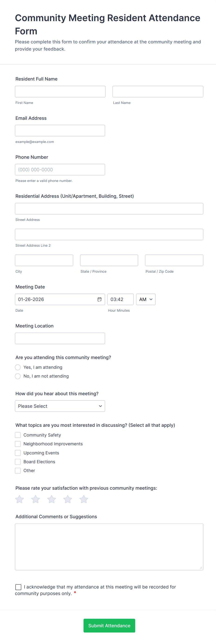Screen dimensions: 216x644
Task: Open the AM/PM dropdown
Action: tap(146, 299)
